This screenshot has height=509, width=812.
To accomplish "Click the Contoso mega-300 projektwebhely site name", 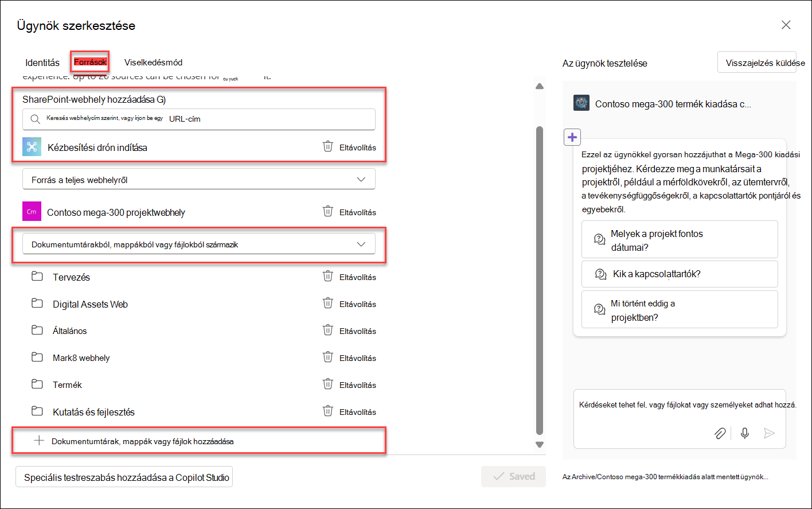I will point(116,212).
